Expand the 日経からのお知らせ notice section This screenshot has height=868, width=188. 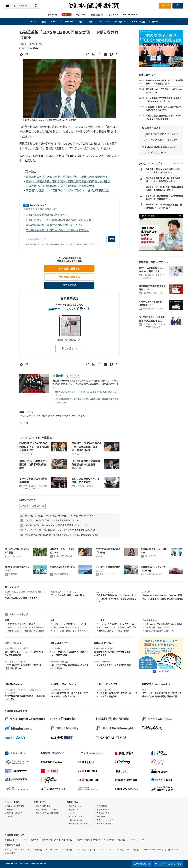click(x=152, y=128)
